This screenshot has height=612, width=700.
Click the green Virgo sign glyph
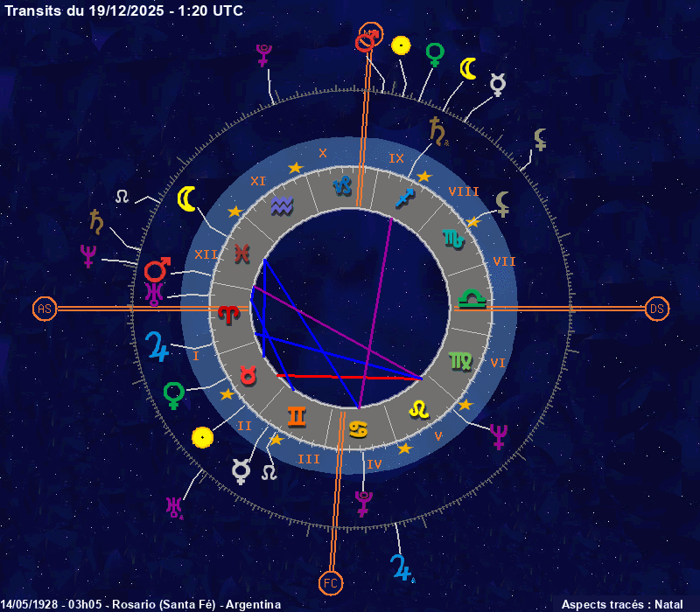(x=458, y=359)
